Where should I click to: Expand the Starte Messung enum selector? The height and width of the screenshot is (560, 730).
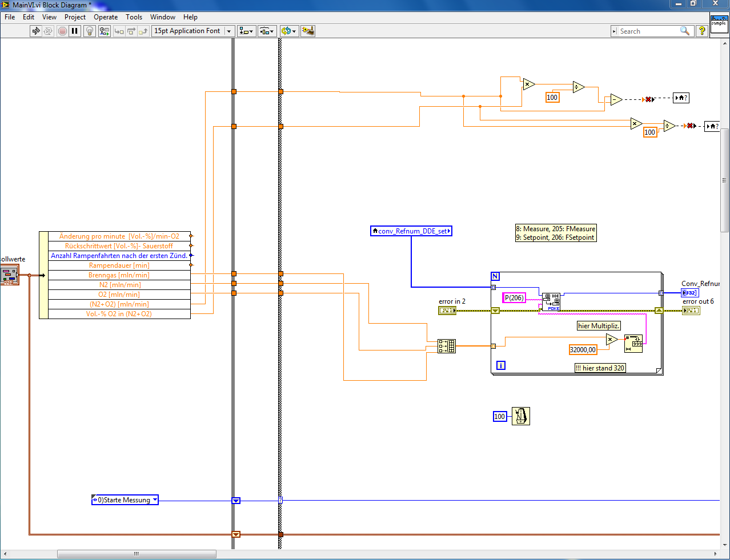[154, 500]
